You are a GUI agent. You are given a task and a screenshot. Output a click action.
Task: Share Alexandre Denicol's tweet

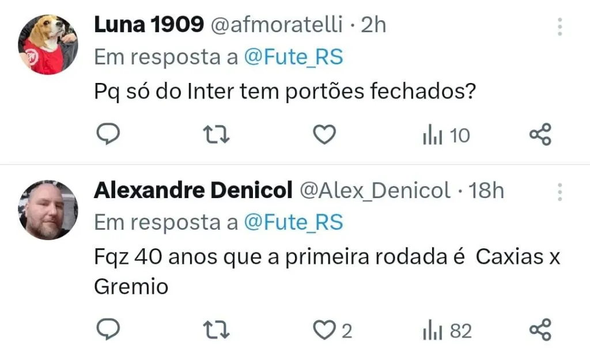click(540, 330)
